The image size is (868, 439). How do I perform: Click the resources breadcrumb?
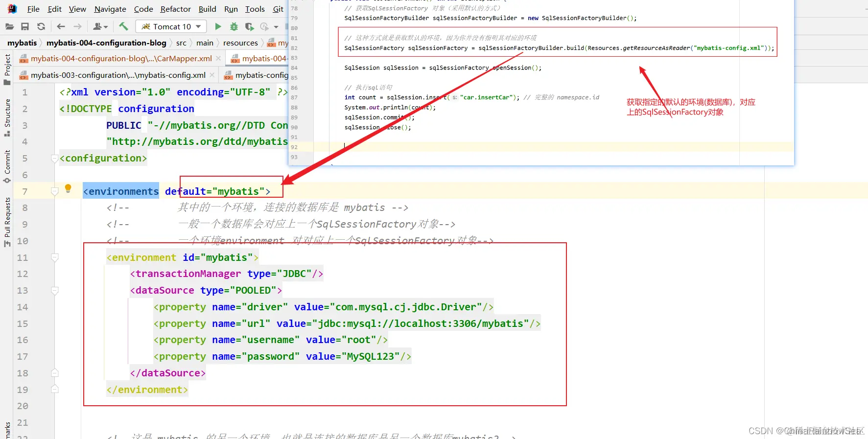tap(240, 43)
